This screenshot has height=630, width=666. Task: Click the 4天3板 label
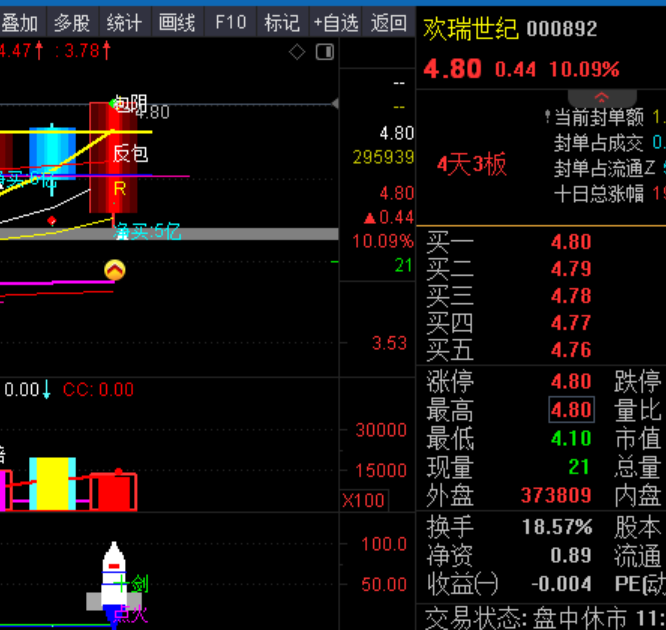coord(472,164)
